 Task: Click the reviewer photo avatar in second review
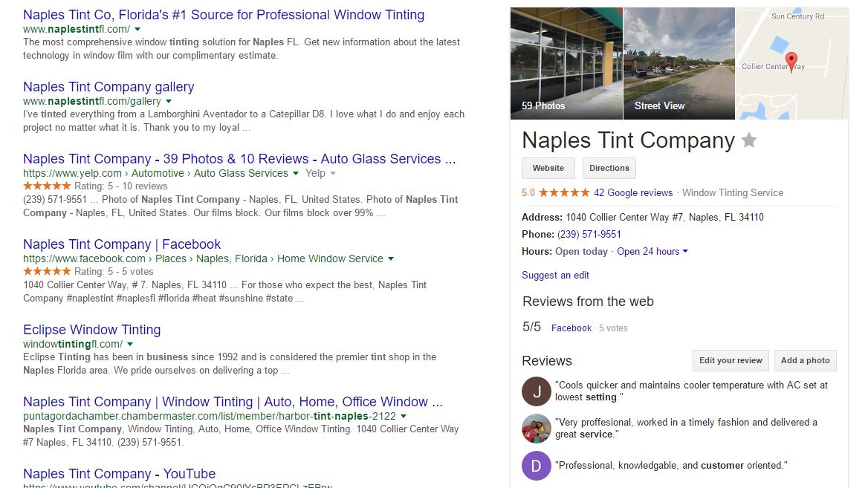click(x=537, y=429)
